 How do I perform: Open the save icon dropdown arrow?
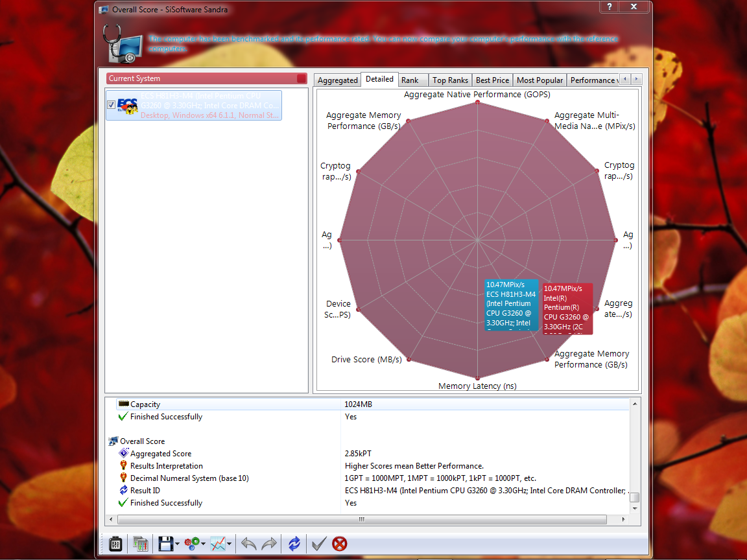pyautogui.click(x=177, y=544)
